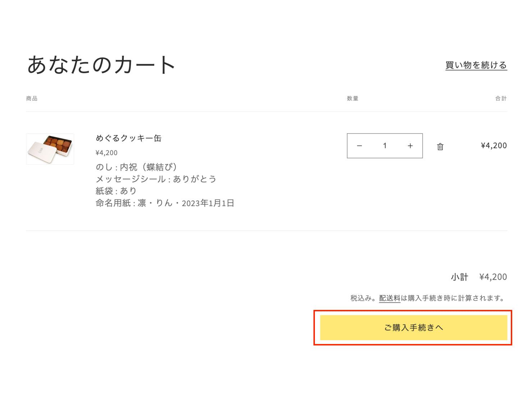
Task: Follow the 買い物を続ける link
Action: click(476, 65)
